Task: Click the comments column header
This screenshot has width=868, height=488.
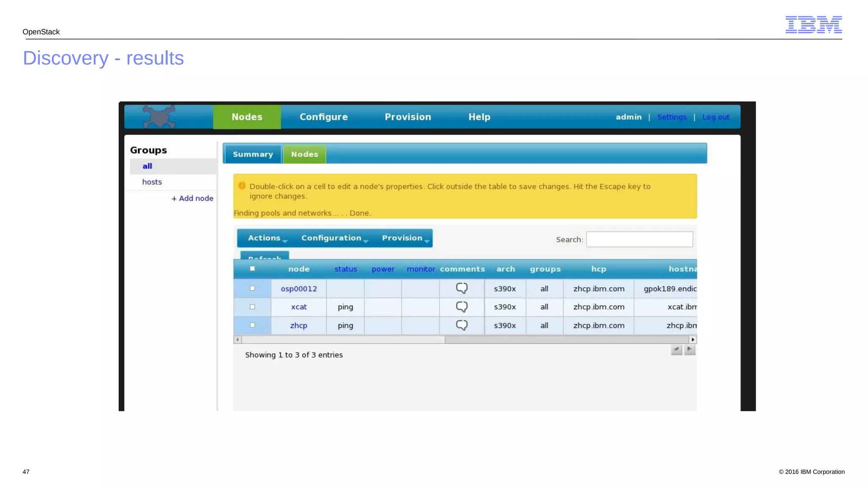Action: coord(462,269)
